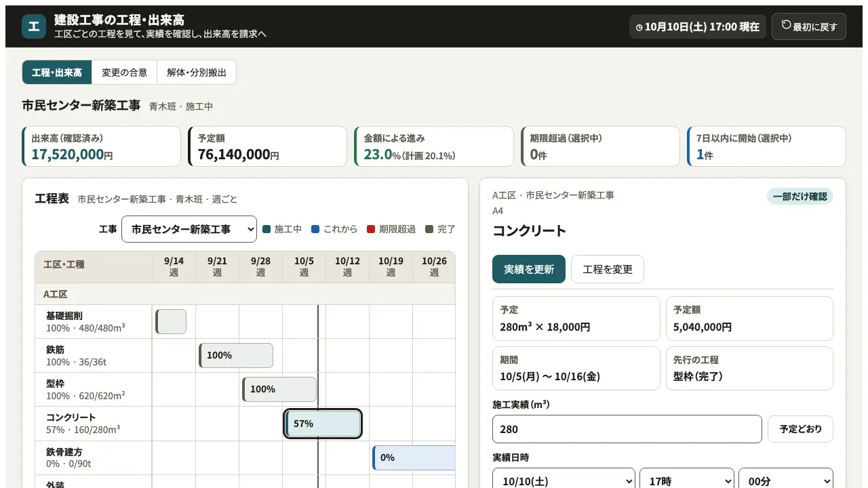Click the 9/28 週 column header
This screenshot has width=868, height=488.
[260, 267]
